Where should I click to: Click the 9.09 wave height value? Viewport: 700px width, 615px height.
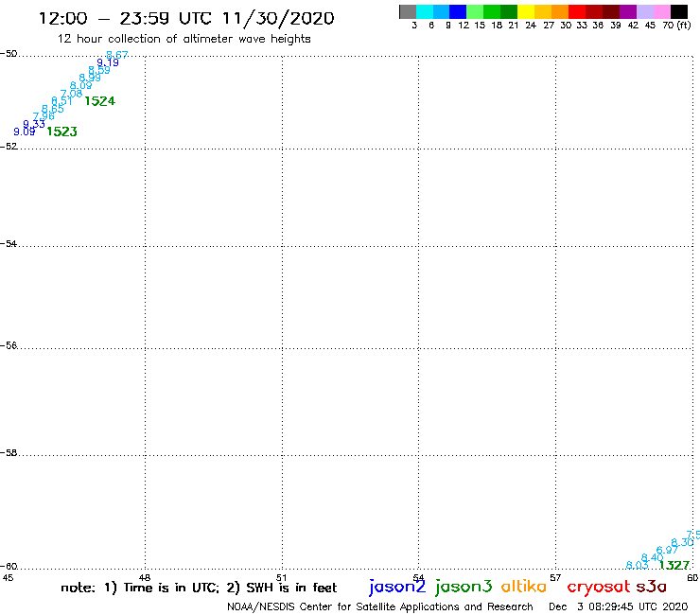pos(24,132)
